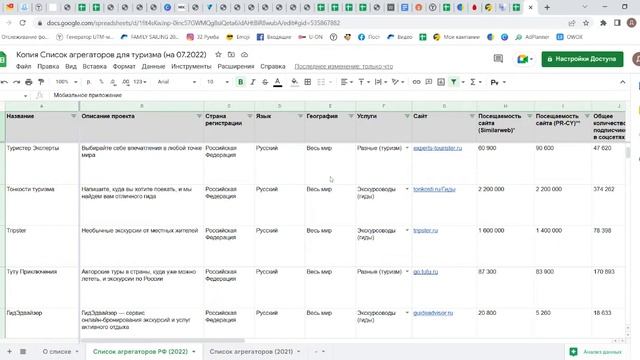Click the all sheets list icon

(23, 351)
